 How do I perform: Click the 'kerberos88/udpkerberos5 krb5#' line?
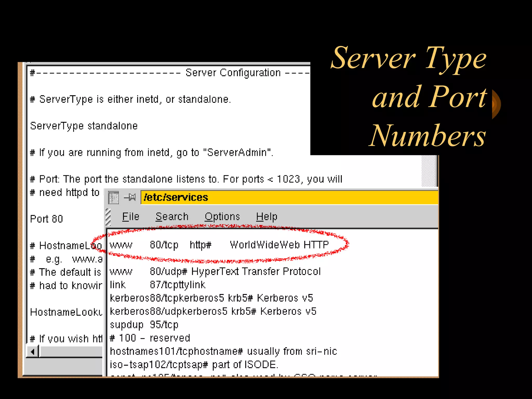pyautogui.click(x=213, y=311)
